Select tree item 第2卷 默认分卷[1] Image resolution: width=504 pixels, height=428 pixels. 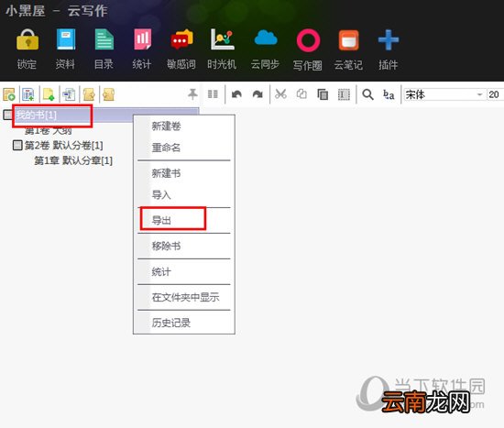click(63, 146)
